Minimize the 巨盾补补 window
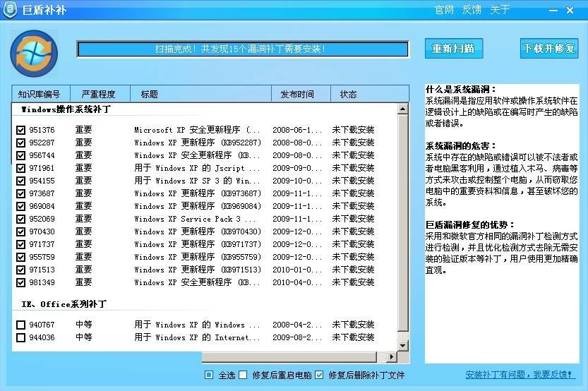The height and width of the screenshot is (391, 588). coord(553,11)
